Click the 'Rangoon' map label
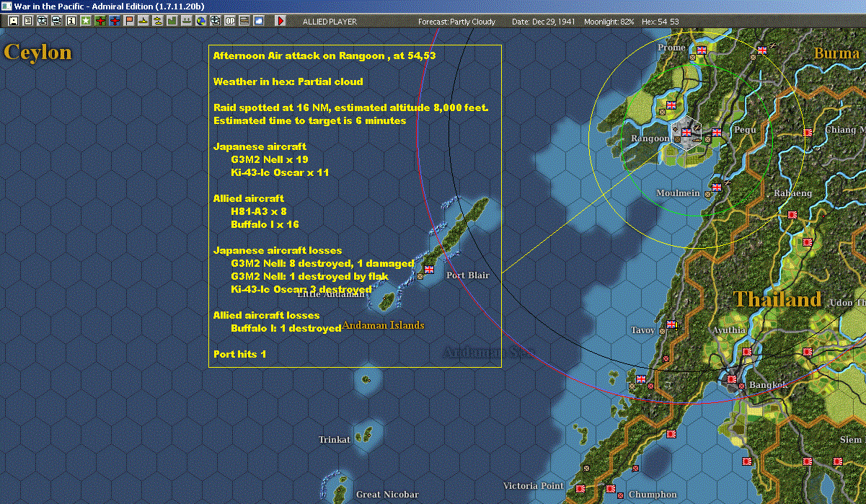 (650, 138)
